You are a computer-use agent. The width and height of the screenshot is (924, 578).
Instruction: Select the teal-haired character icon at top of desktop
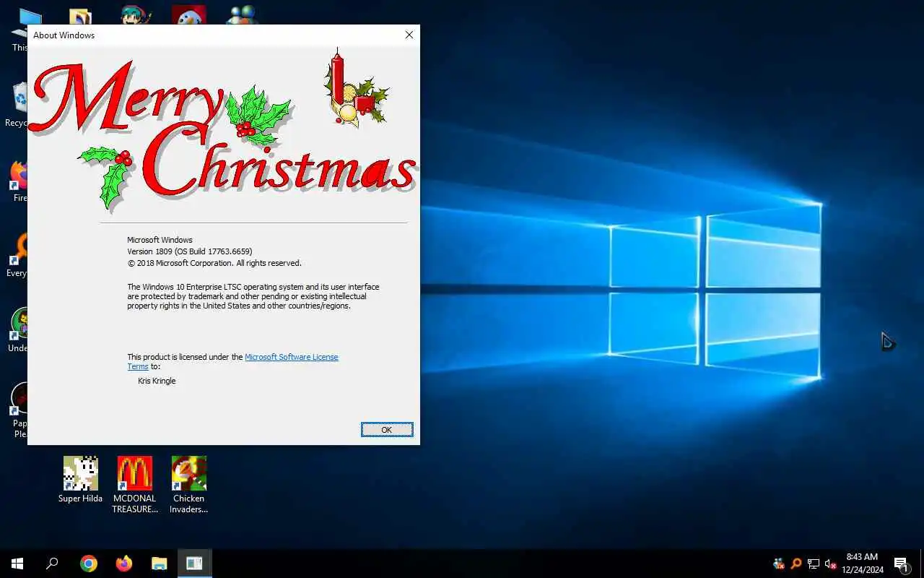point(134,14)
